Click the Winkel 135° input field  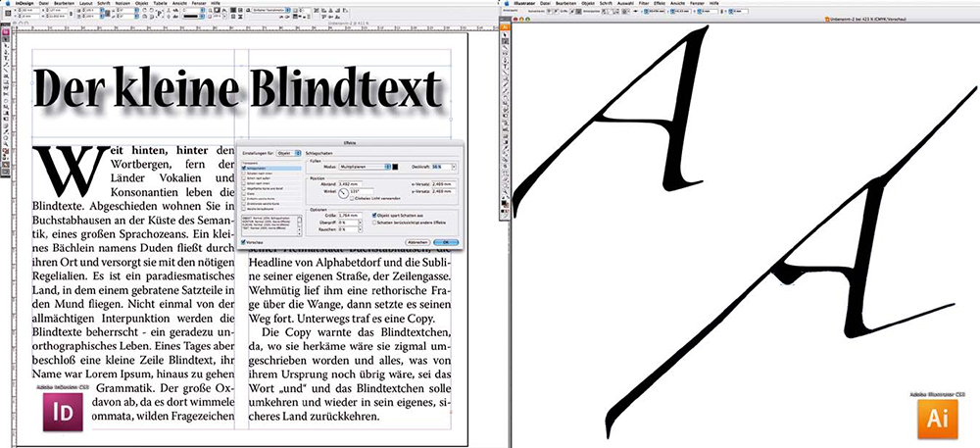pyautogui.click(x=362, y=191)
